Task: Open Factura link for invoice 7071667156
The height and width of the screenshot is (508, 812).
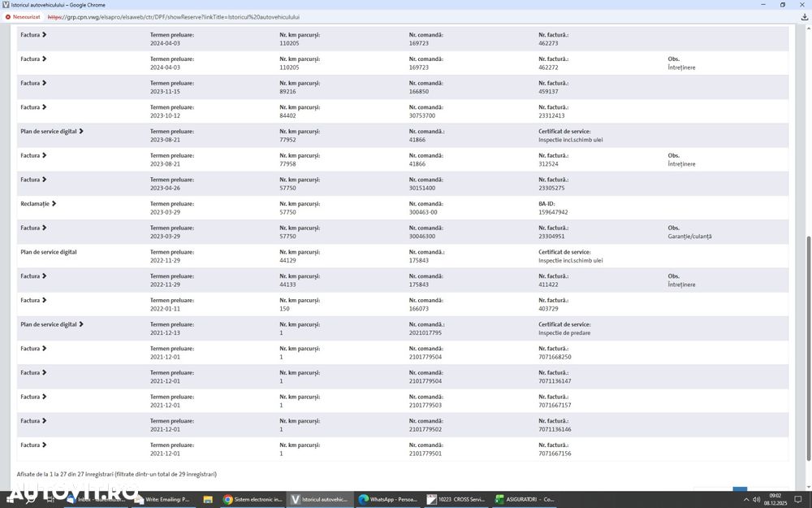Action: pyautogui.click(x=33, y=445)
